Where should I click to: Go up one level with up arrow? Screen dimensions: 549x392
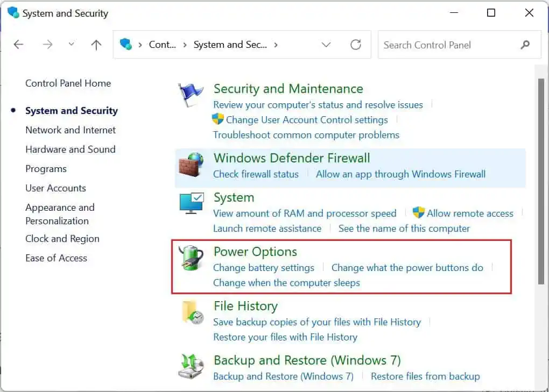(x=96, y=45)
